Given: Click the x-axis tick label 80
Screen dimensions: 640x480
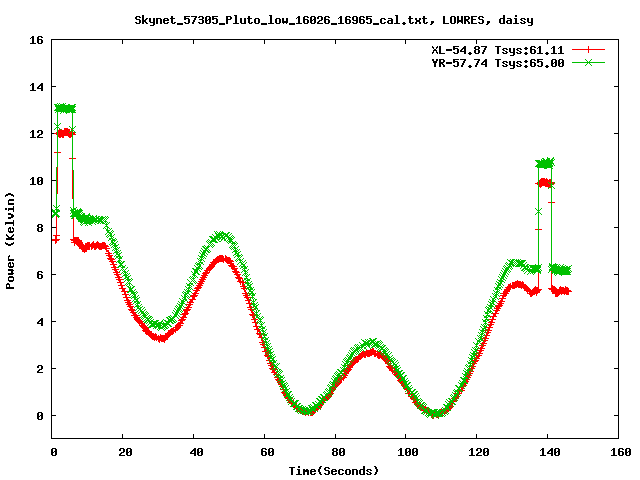Looking at the screenshot, I should [338, 452].
